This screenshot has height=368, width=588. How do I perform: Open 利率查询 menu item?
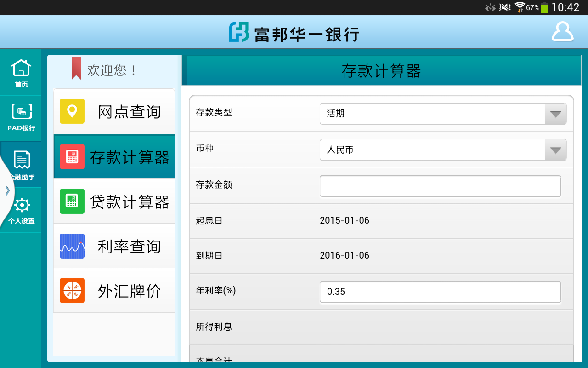(114, 246)
